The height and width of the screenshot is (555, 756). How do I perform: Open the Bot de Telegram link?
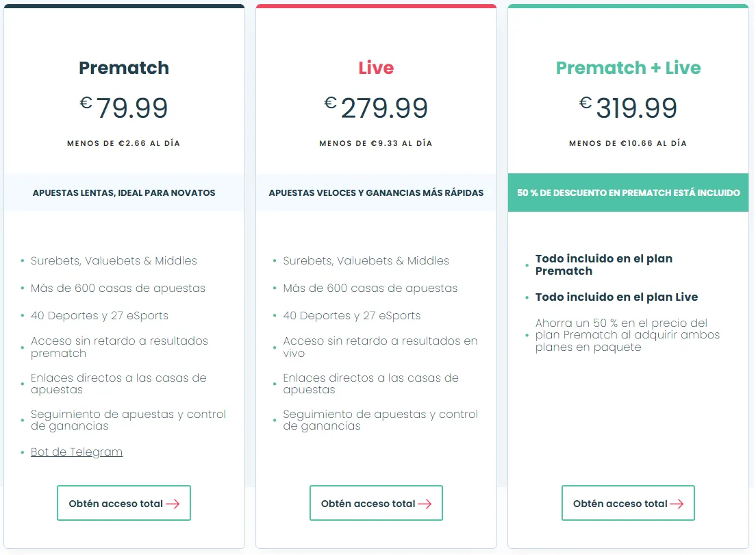pyautogui.click(x=77, y=452)
